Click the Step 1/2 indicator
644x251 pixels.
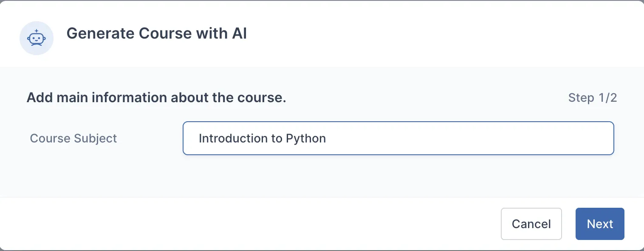click(x=592, y=98)
